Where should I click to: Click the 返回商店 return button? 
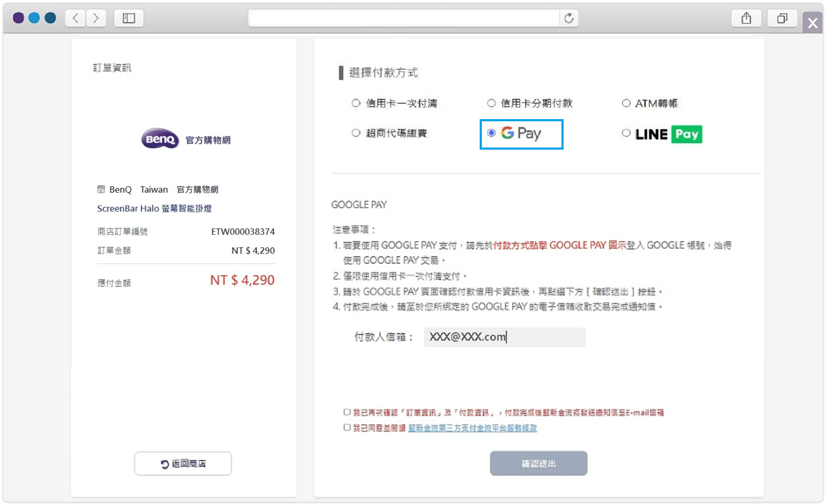183,463
